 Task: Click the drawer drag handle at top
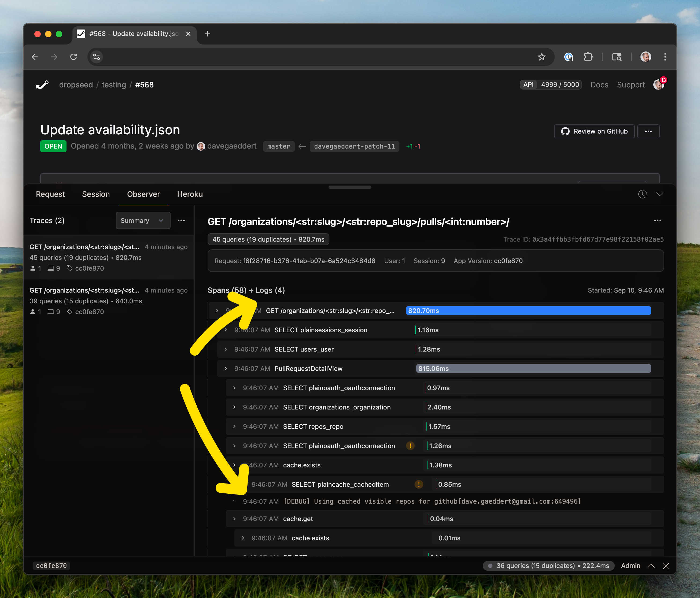pyautogui.click(x=350, y=187)
